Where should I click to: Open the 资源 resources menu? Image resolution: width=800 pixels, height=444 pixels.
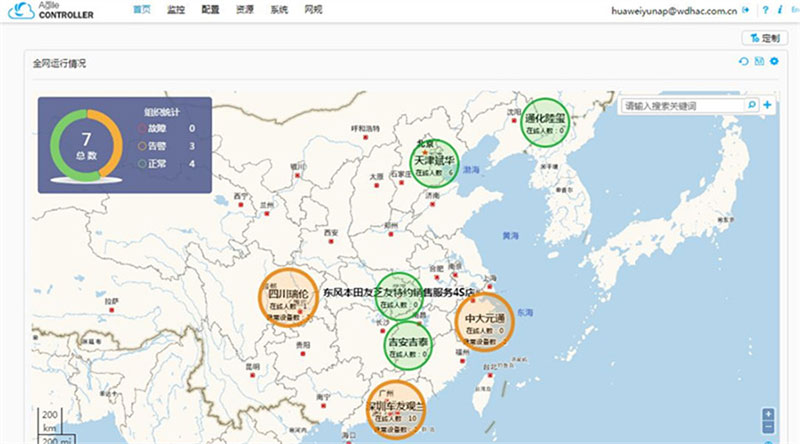click(244, 9)
